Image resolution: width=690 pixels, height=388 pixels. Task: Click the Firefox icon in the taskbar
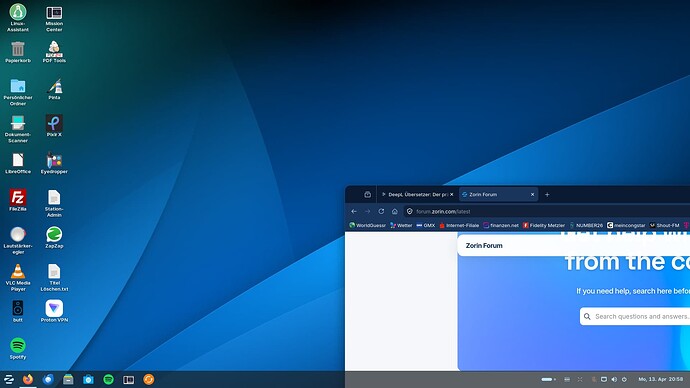tap(28, 379)
